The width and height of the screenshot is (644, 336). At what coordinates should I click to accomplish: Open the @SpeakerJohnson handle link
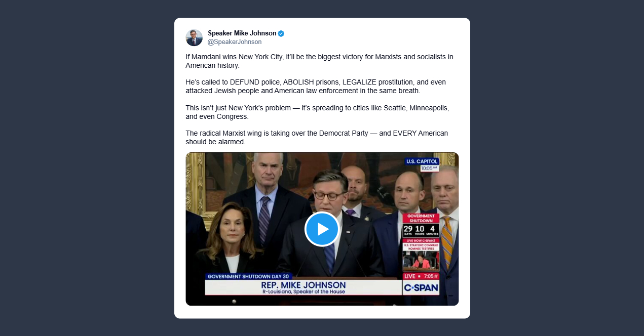pyautogui.click(x=235, y=42)
